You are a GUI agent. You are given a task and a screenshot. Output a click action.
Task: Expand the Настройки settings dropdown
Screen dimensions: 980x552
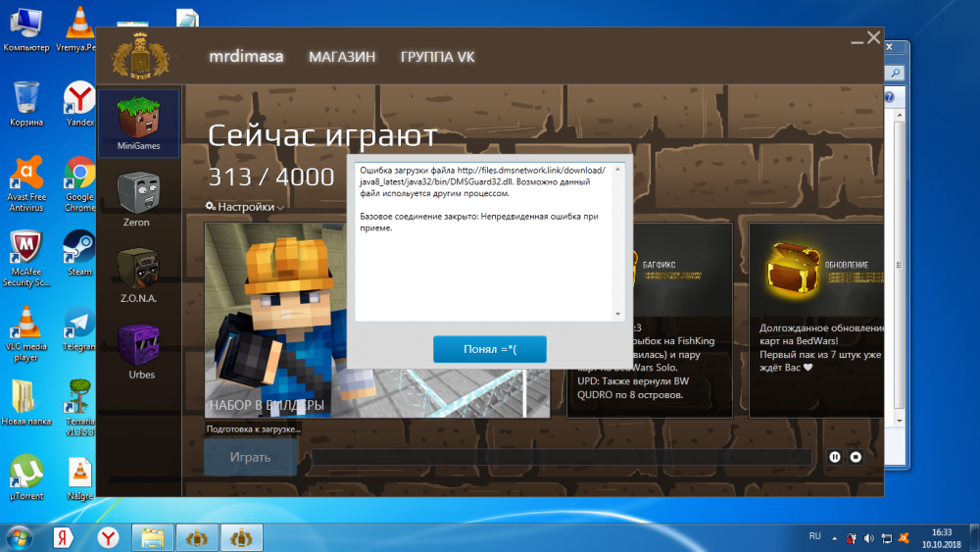244,206
